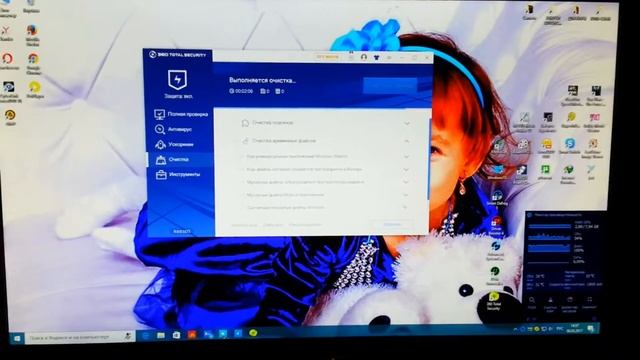The image size is (640, 360).
Task: Click the taskbar search box
Action: (80, 337)
